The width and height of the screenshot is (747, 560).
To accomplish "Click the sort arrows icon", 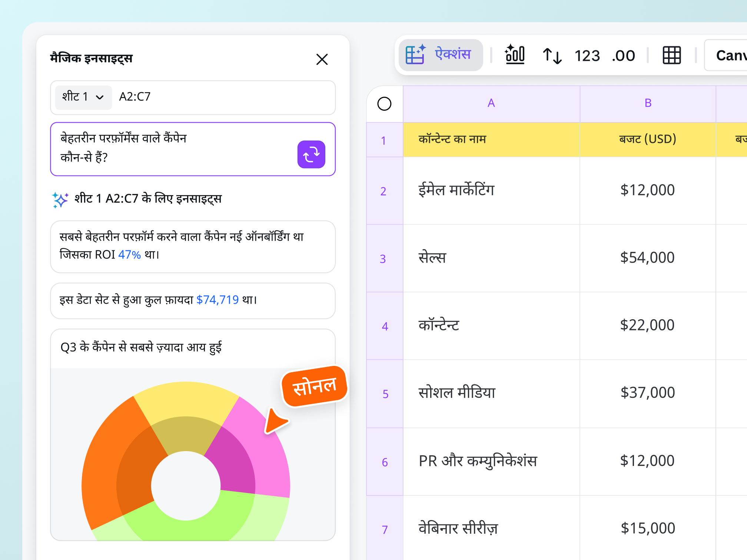I will coord(552,56).
